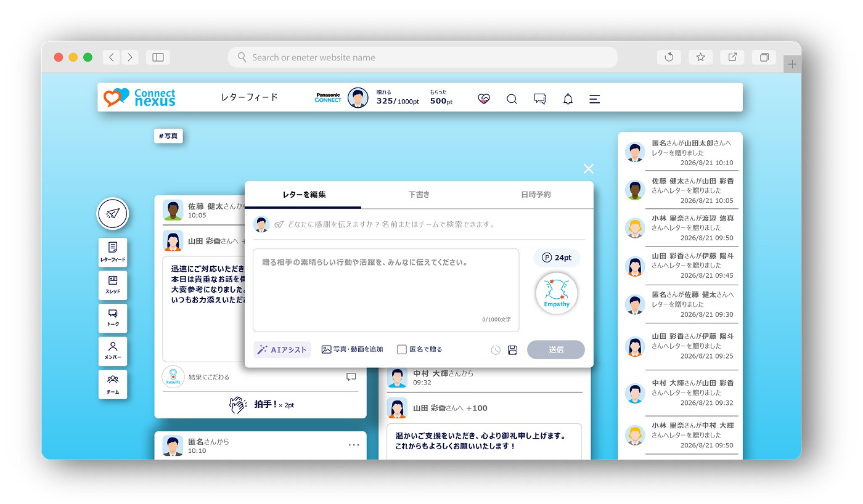Open activity entry dated 2026/8/21 09:25
863x504 pixels.
pos(681,346)
